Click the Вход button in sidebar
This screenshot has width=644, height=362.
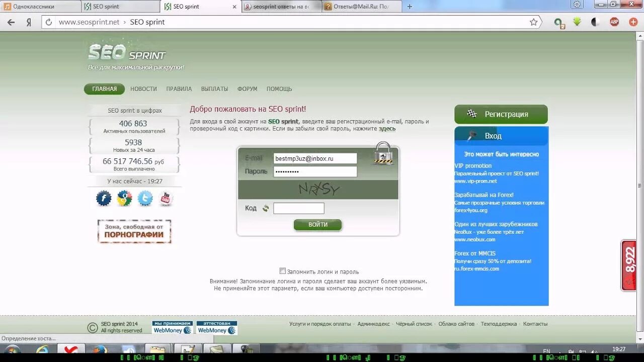pos(501,136)
